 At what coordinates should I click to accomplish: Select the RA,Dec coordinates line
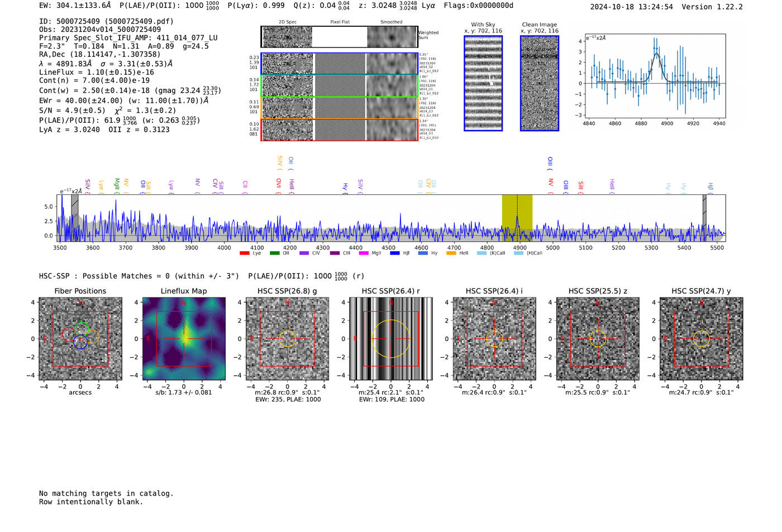[x=99, y=54]
